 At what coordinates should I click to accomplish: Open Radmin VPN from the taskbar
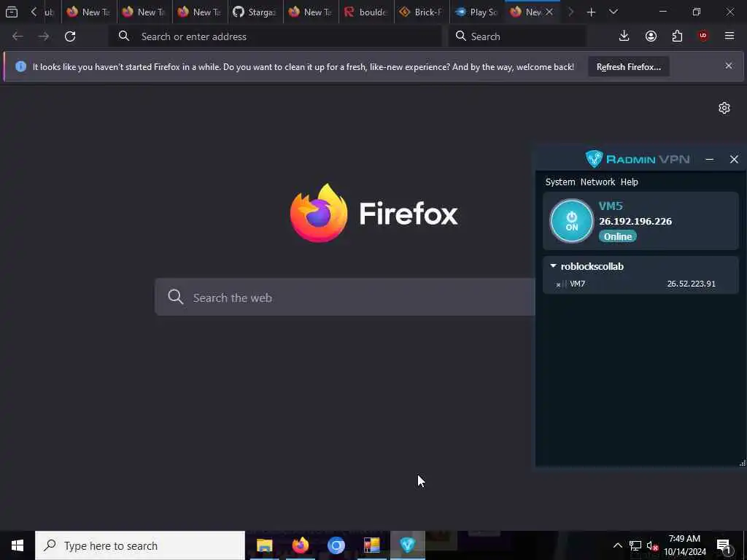pos(407,545)
